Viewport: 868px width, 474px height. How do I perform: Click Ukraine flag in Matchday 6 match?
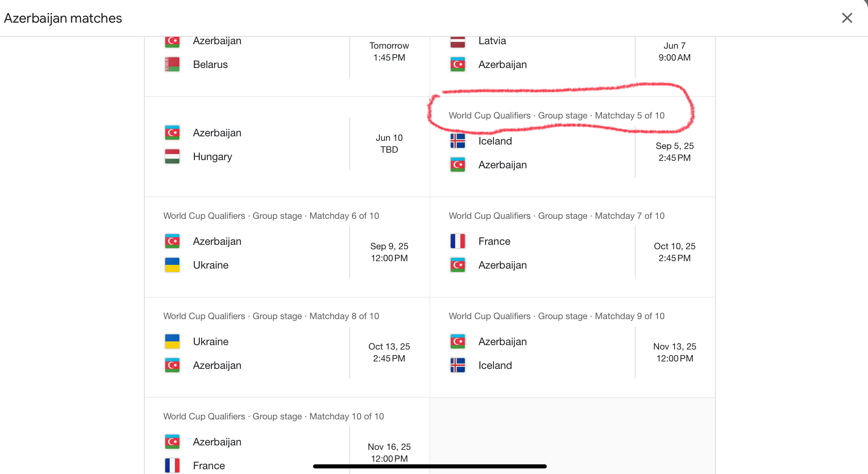coord(172,265)
